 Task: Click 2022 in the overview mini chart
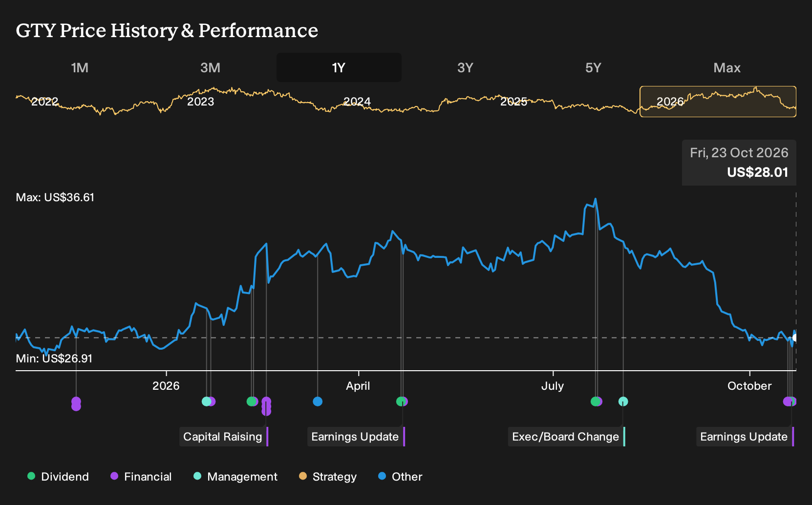click(44, 102)
